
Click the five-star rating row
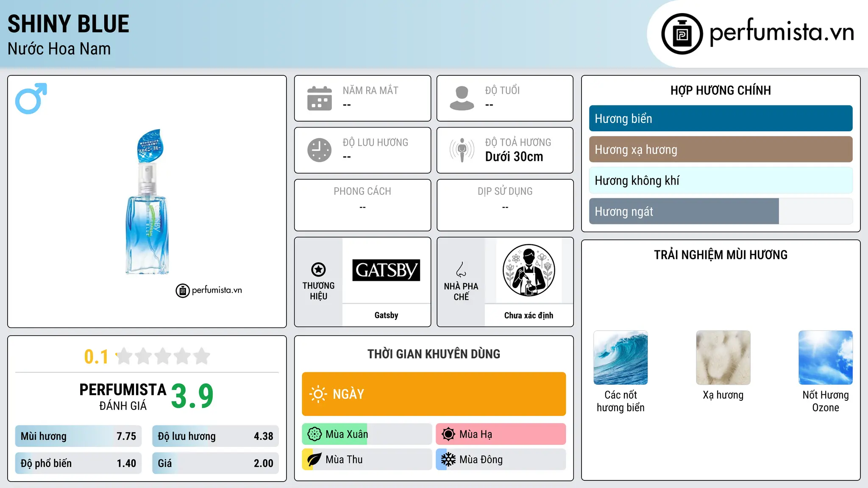point(163,356)
